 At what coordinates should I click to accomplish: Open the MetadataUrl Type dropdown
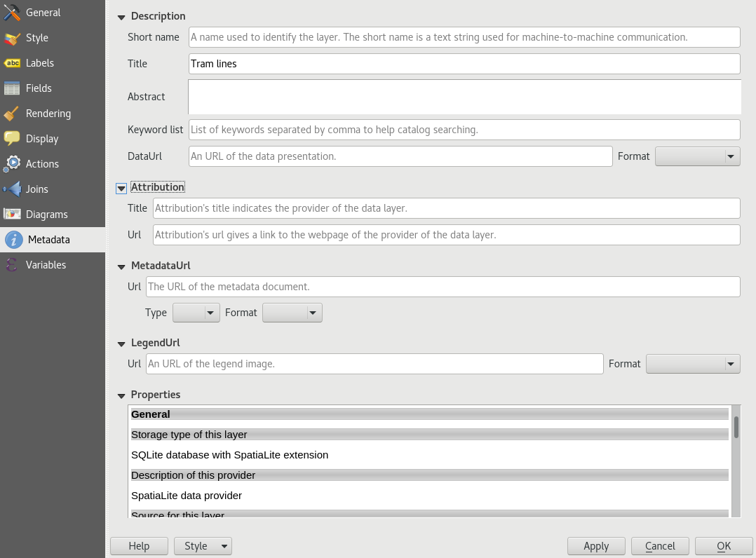point(196,313)
